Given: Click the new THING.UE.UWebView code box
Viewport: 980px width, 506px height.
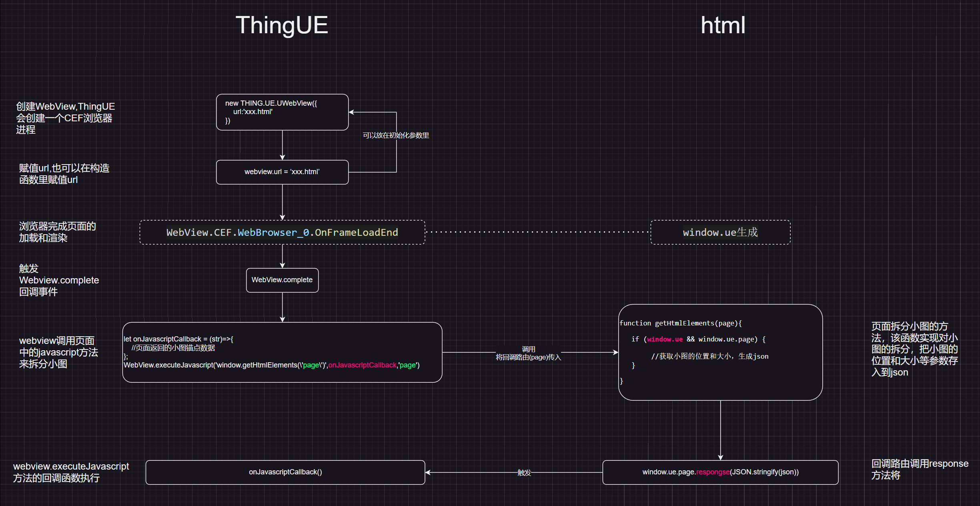Looking at the screenshot, I should tap(282, 112).
